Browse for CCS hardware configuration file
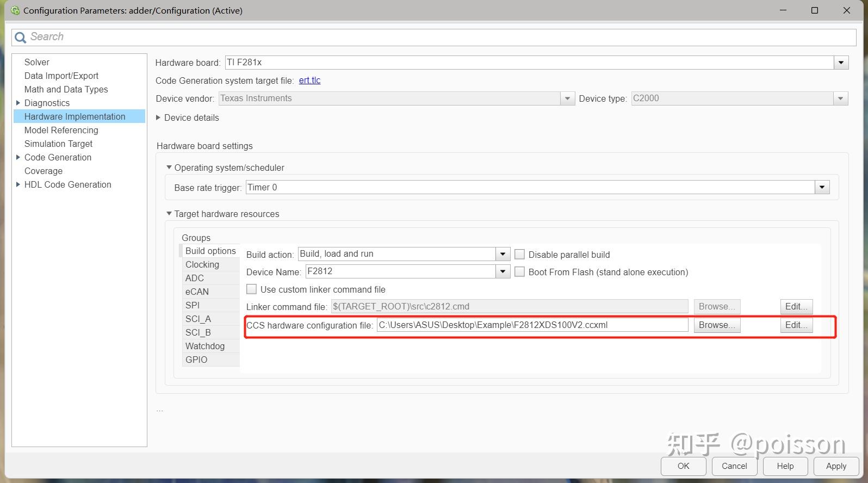This screenshot has height=483, width=868. [717, 325]
